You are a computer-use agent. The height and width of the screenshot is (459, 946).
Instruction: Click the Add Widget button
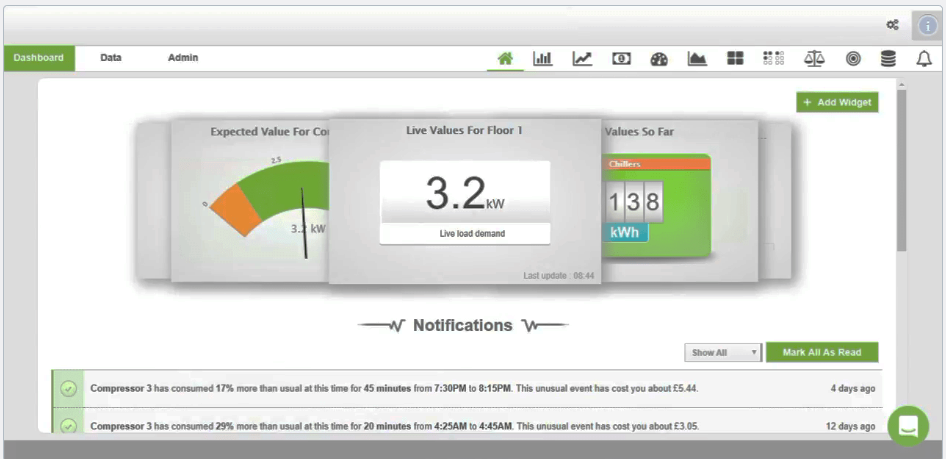click(837, 103)
